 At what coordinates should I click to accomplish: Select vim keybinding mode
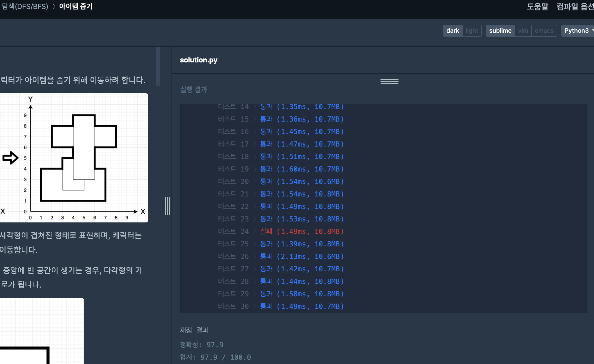[523, 31]
